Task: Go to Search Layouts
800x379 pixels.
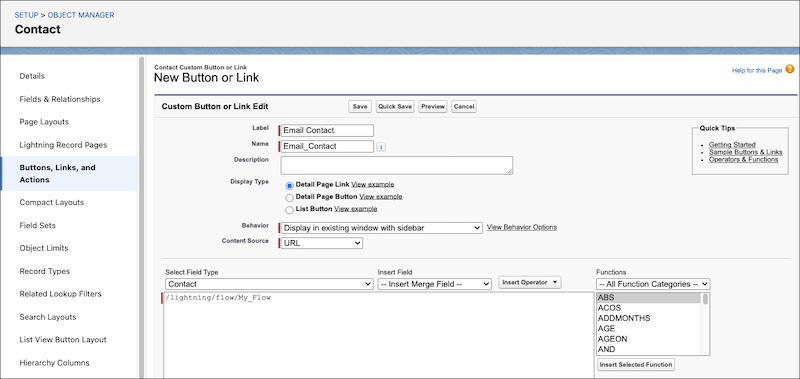Action: click(48, 317)
